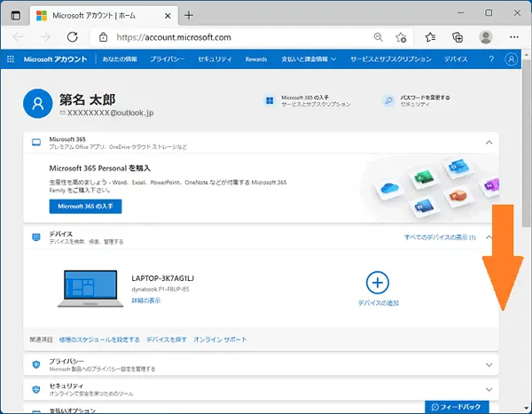
Task: Open Rewards nav item
Action: pyautogui.click(x=256, y=59)
